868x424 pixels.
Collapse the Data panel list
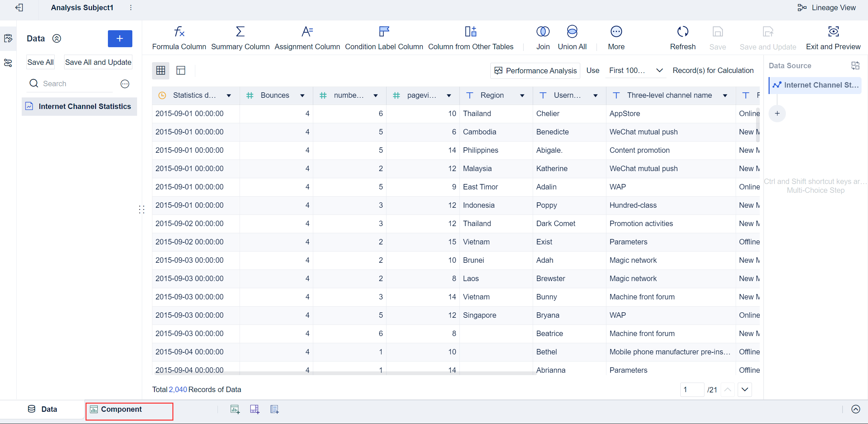point(57,38)
